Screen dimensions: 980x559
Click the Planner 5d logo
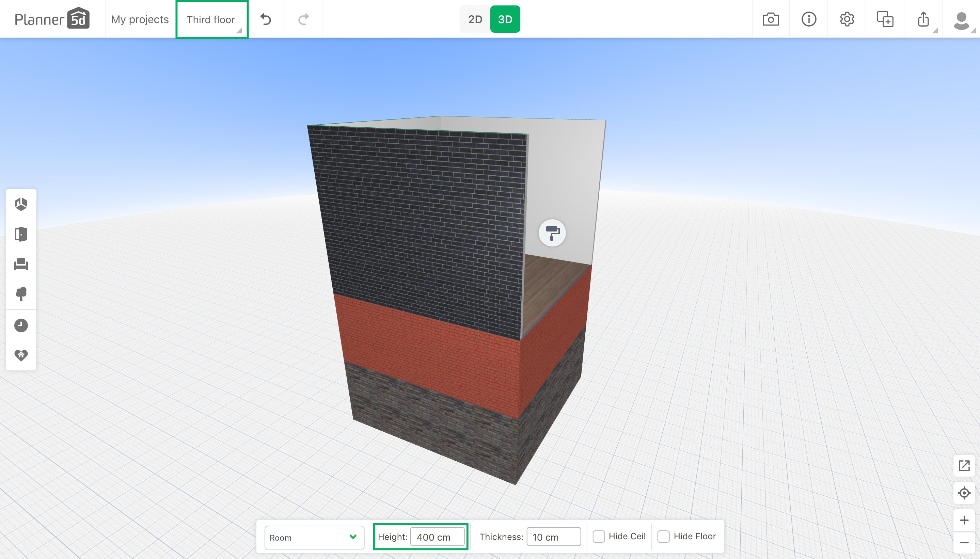point(52,18)
